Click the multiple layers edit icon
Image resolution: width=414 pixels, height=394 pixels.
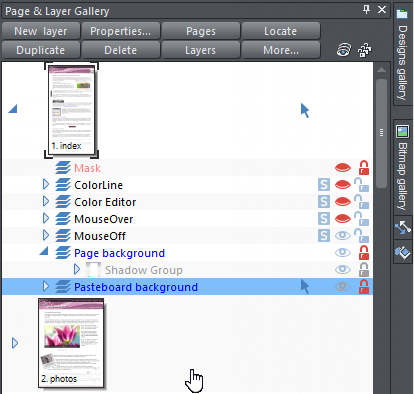click(x=365, y=50)
